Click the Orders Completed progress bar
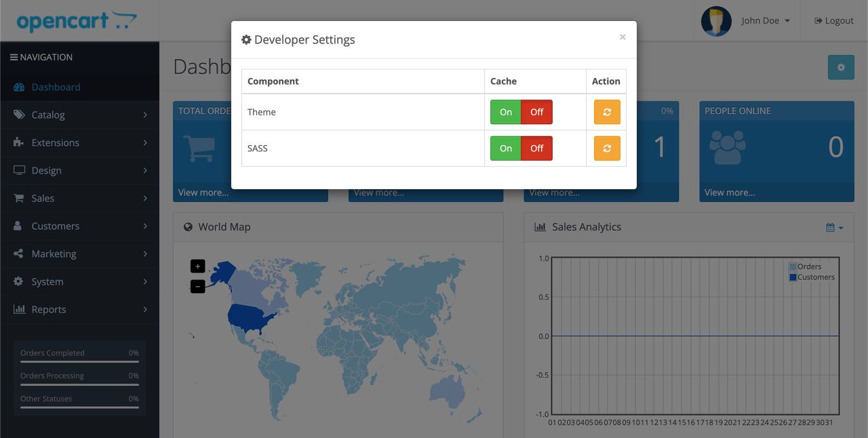Screen dimensions: 868x438 click(79, 361)
